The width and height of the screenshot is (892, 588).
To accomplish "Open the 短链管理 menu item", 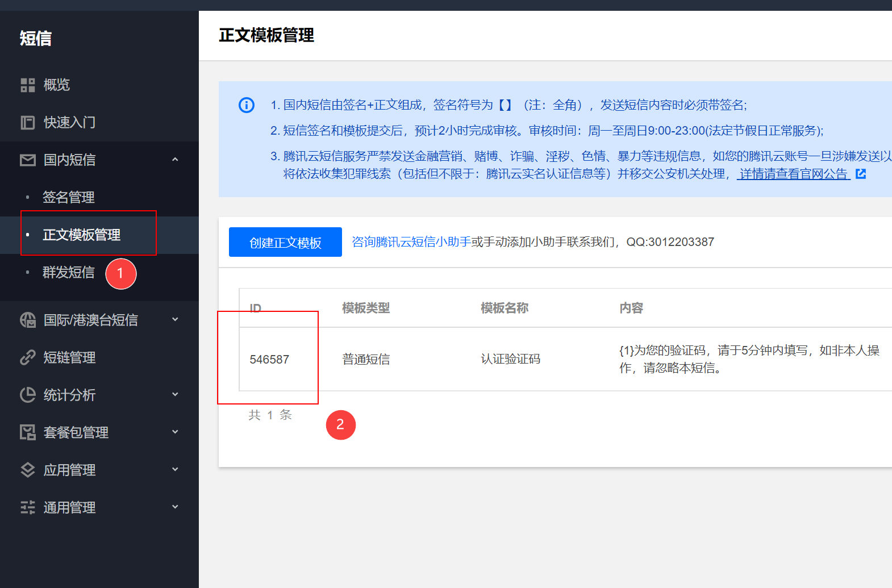I will [99, 357].
